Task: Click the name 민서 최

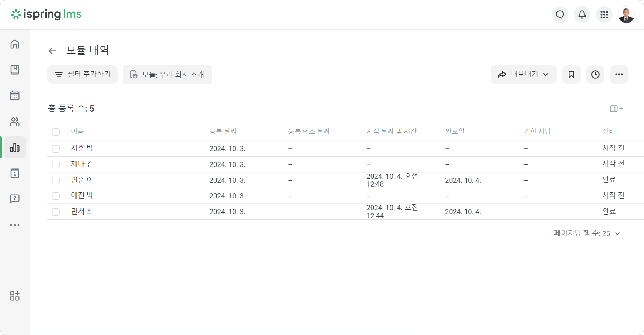Action: [x=82, y=211]
